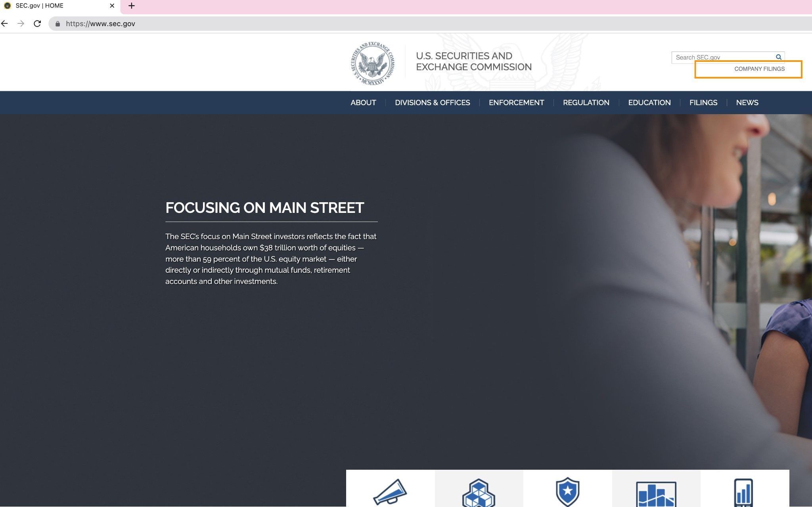812x507 pixels.
Task: Click the megaphone icon tile
Action: [x=390, y=492]
